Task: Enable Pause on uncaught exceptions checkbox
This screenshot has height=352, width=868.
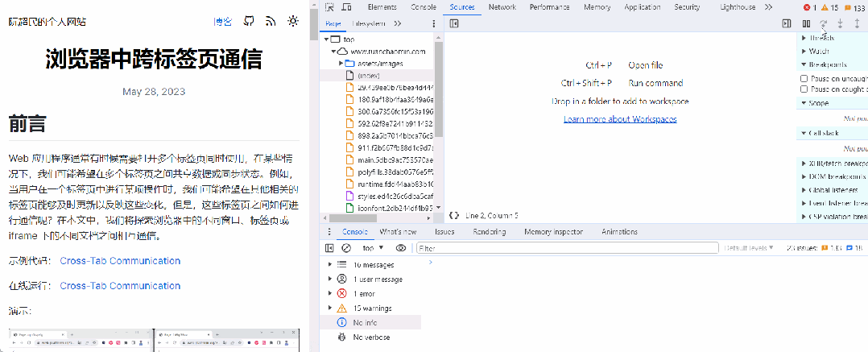Action: 804,78
